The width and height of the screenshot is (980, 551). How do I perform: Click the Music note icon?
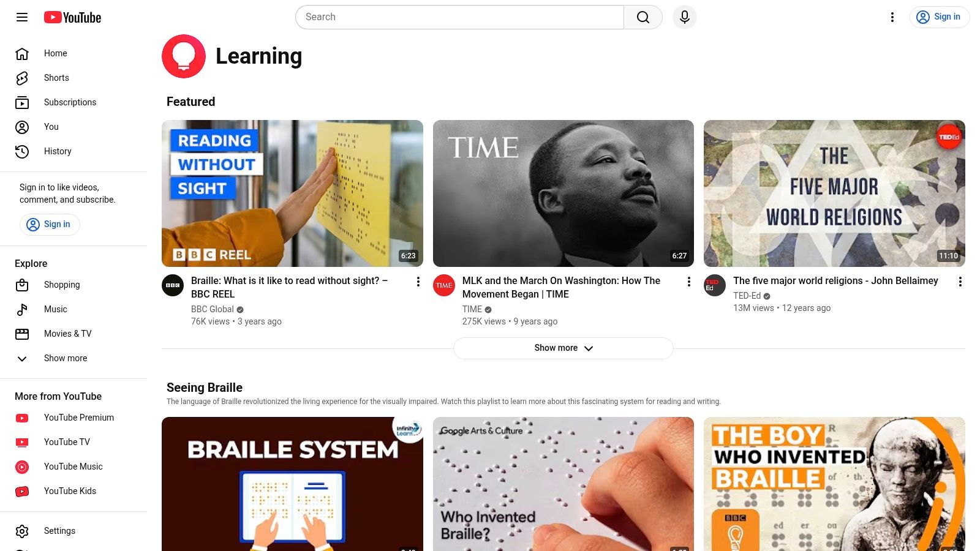[22, 309]
